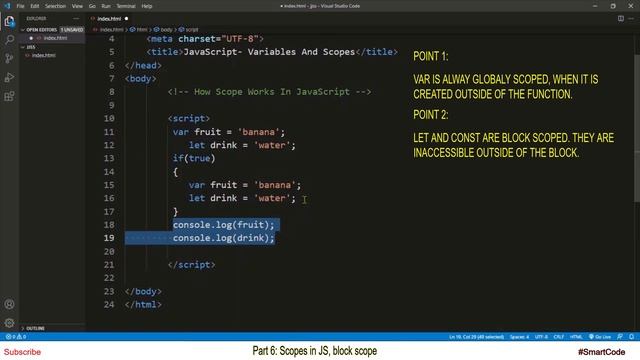Open the Search view in activity bar
Screen dimensions: 640x360
9,40
